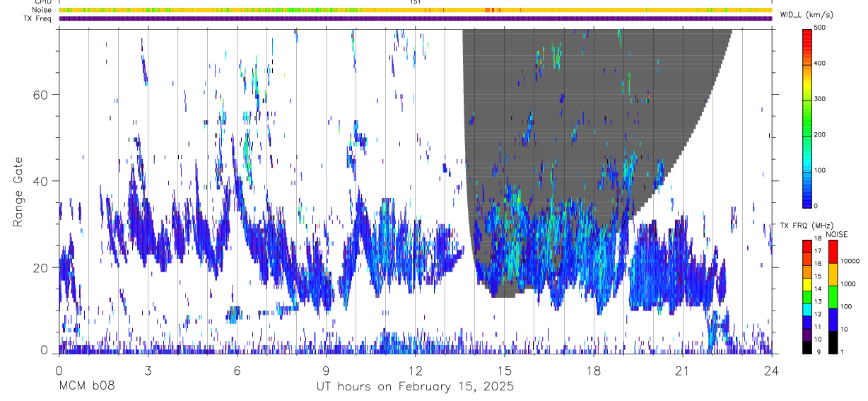Click the 'UT hours on February 15, 2025' axis title
The width and height of the screenshot is (868, 401).
point(415,387)
